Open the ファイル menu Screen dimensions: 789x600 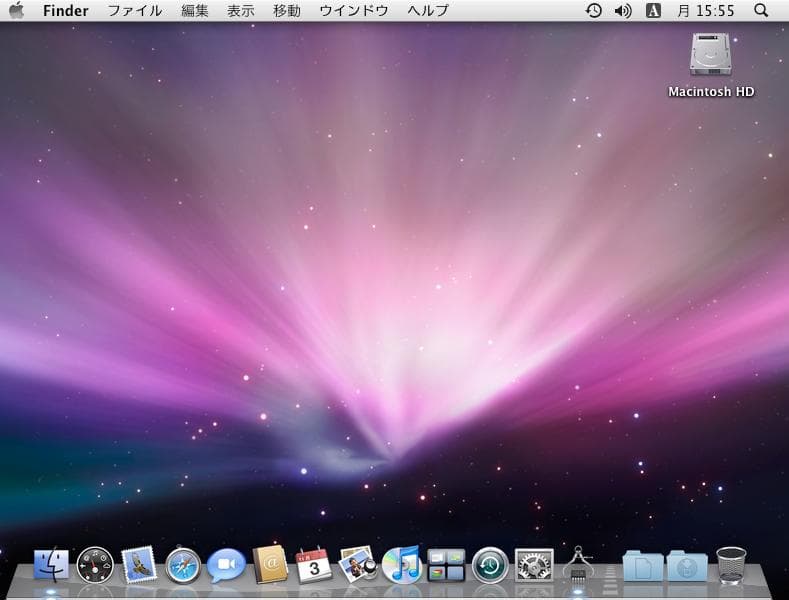(135, 11)
